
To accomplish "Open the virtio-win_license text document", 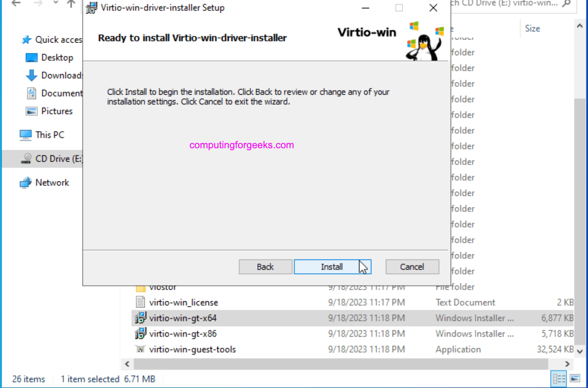I will click(184, 302).
